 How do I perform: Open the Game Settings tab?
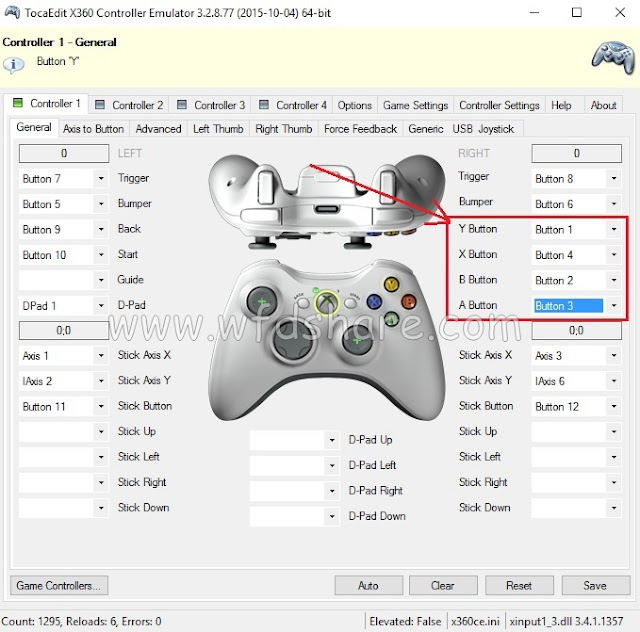[x=415, y=105]
